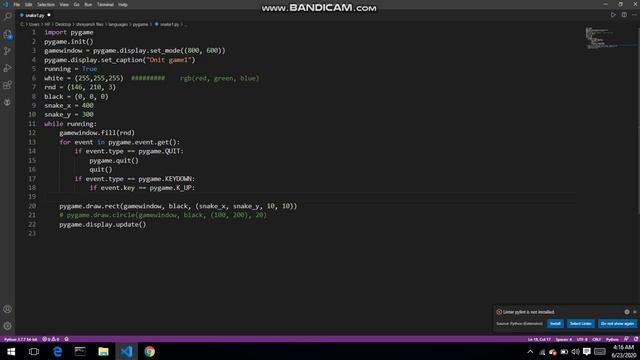Open the Windows Start menu

(x=11, y=351)
